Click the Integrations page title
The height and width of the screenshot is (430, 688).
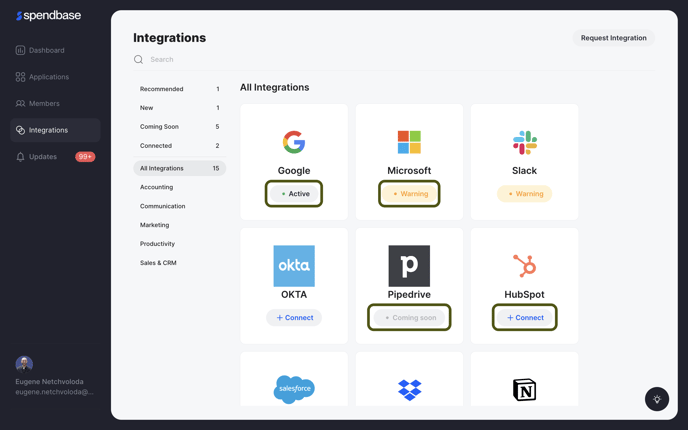point(169,38)
